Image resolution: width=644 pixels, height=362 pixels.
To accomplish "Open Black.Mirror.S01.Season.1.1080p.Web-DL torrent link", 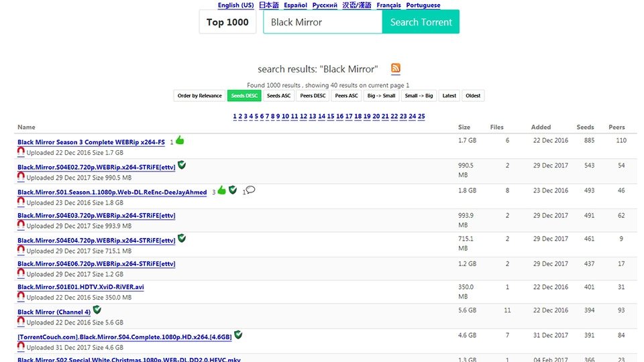I will (x=112, y=192).
